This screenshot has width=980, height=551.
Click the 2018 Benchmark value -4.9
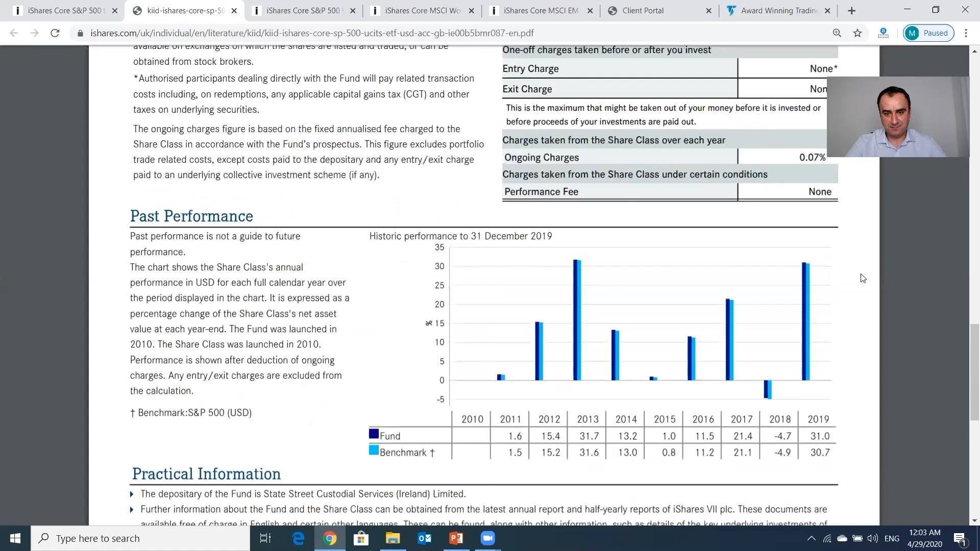[782, 453]
